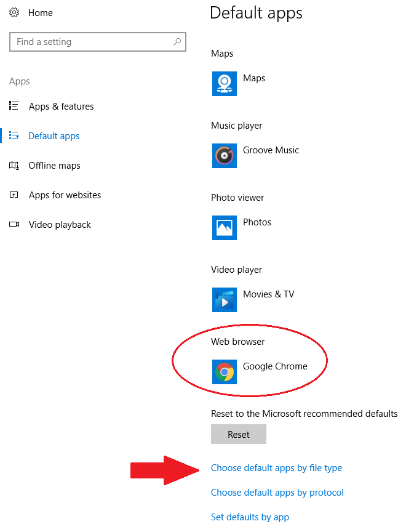The height and width of the screenshot is (532, 414).
Task: Click the Default apps page heading
Action: [x=256, y=13]
